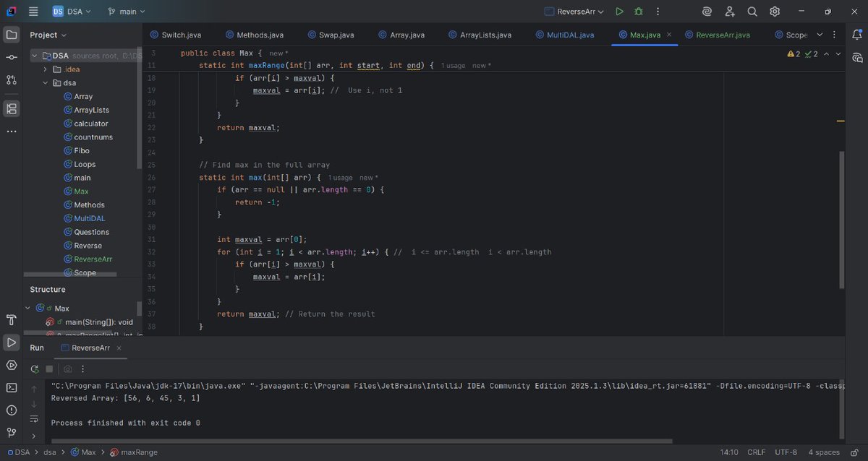This screenshot has width=868, height=461.
Task: Rerun ReverseArr in Run panel
Action: (34, 369)
